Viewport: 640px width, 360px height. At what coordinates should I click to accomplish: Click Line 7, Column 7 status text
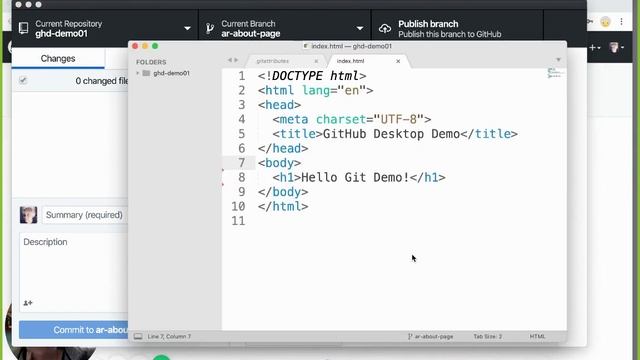[x=169, y=336]
